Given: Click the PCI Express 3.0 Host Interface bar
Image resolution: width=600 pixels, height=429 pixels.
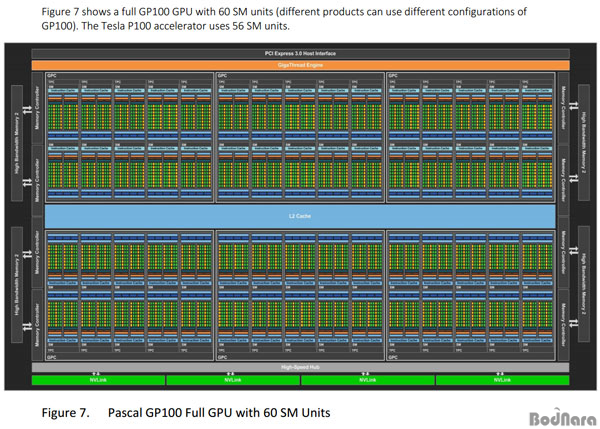Looking at the screenshot, I should pyautogui.click(x=300, y=54).
